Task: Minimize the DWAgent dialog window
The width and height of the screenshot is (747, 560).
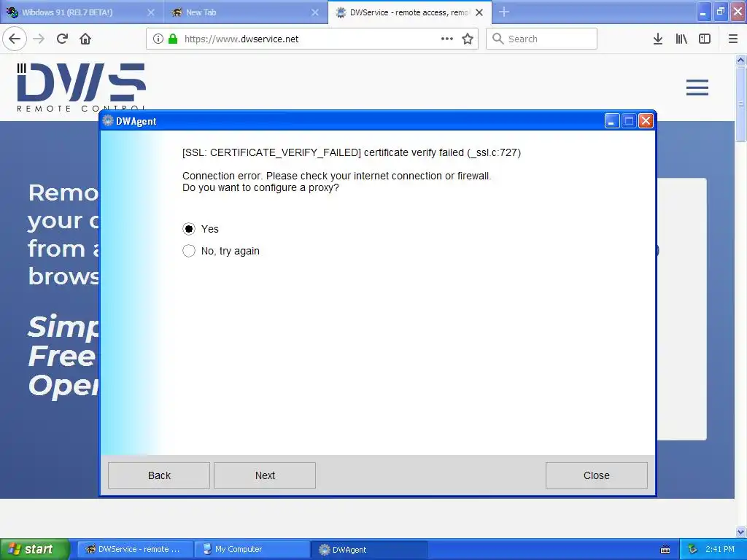Action: 612,121
